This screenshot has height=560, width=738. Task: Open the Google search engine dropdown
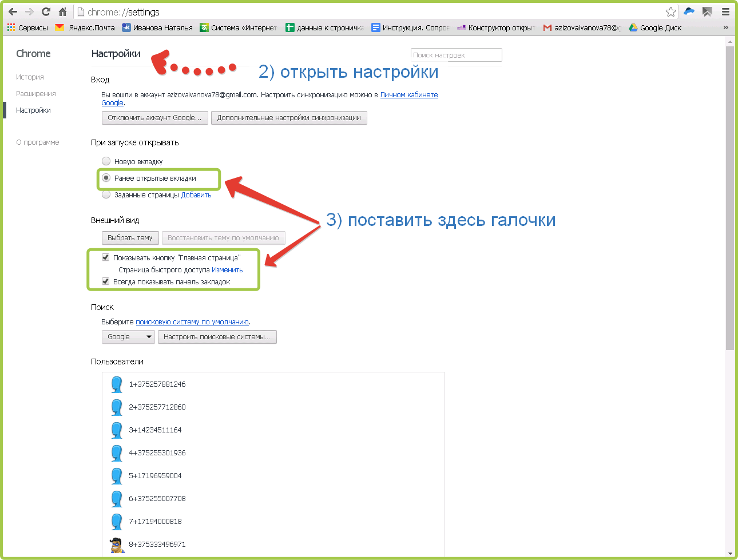[128, 337]
